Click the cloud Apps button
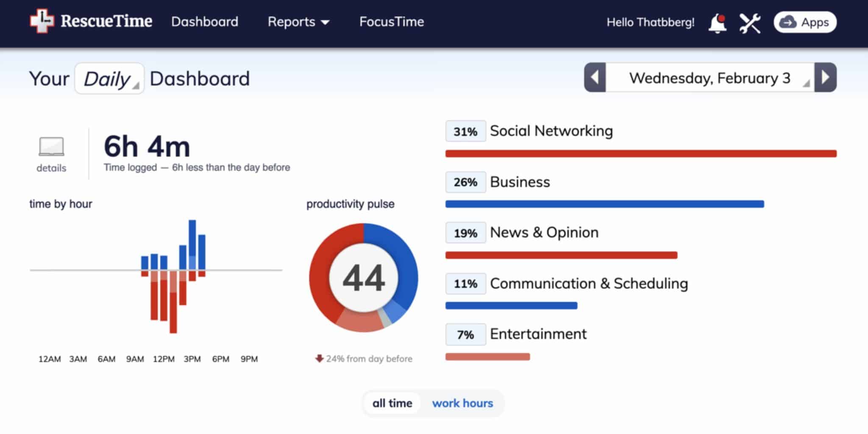The width and height of the screenshot is (868, 434). [805, 22]
